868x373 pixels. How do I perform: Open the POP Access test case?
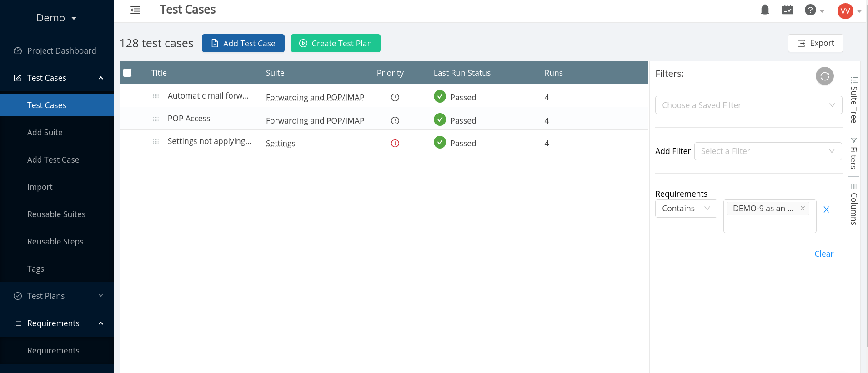189,119
